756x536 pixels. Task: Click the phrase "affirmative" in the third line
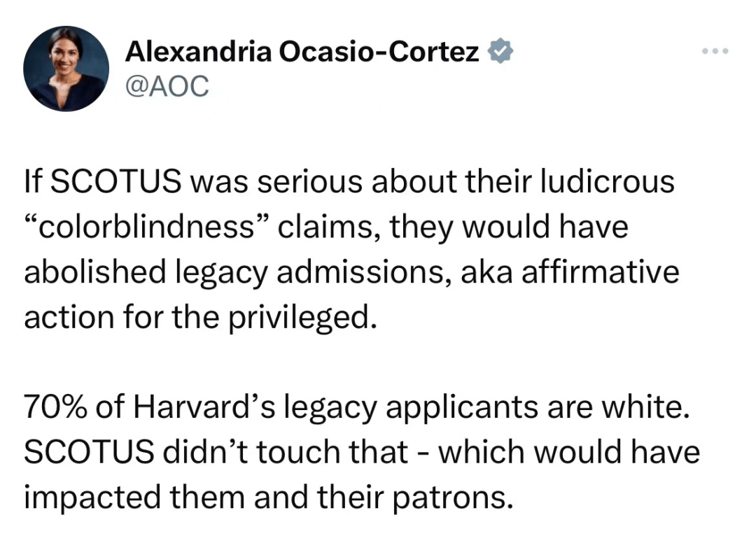tap(601, 272)
